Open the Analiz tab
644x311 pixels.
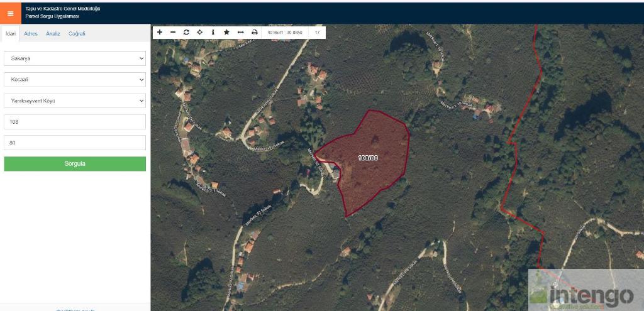pyautogui.click(x=53, y=34)
